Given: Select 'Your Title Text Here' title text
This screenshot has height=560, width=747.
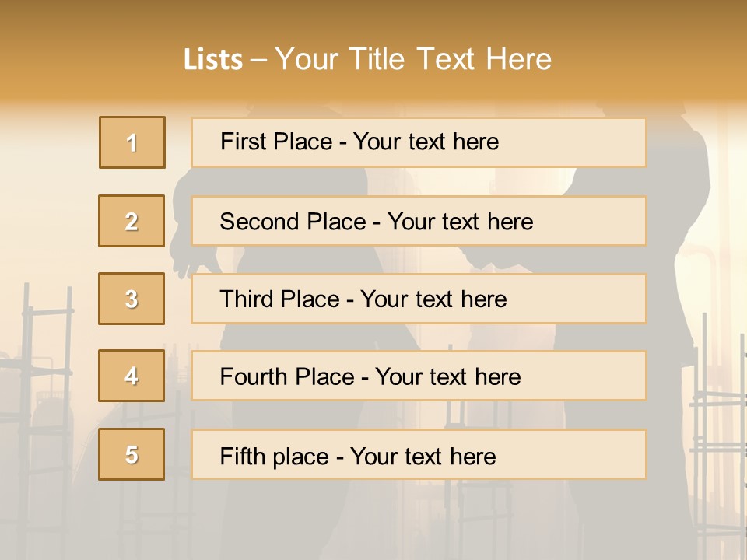Looking at the screenshot, I should (413, 59).
